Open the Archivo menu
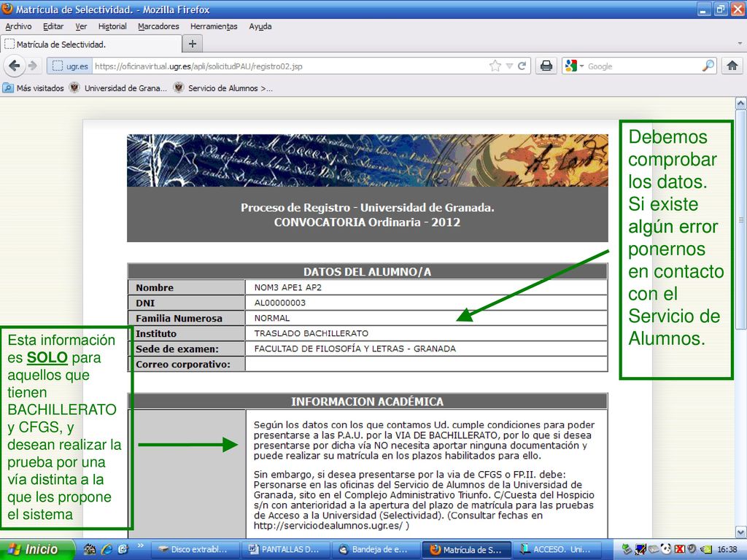 [18, 26]
